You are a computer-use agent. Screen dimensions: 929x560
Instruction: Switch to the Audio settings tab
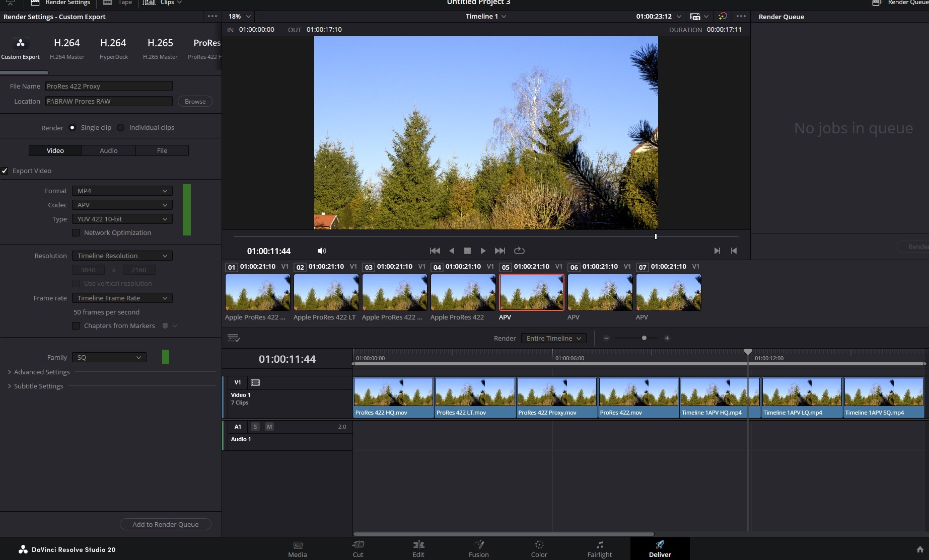[108, 150]
